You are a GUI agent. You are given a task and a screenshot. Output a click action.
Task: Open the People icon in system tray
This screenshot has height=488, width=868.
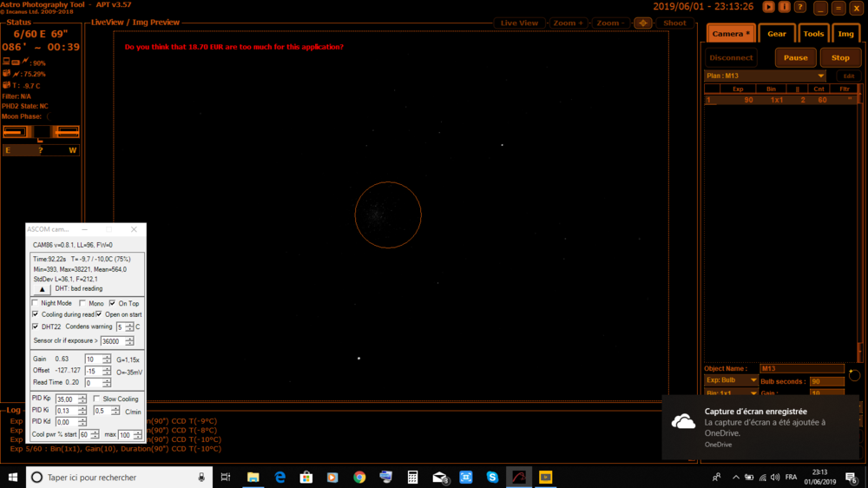(716, 477)
